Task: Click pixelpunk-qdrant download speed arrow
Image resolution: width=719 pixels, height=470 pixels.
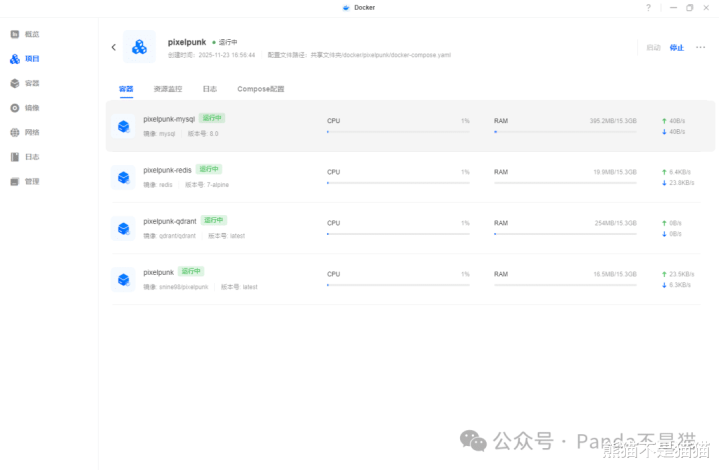Action: [x=664, y=234]
